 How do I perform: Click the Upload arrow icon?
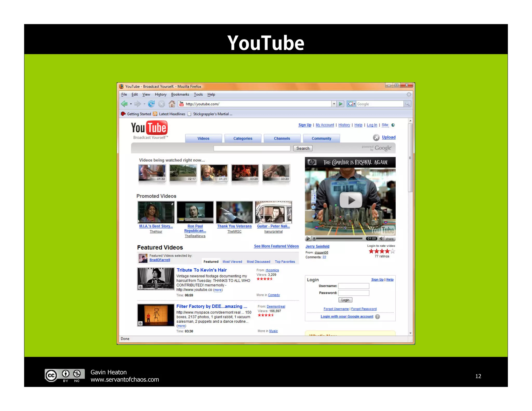pos(376,137)
